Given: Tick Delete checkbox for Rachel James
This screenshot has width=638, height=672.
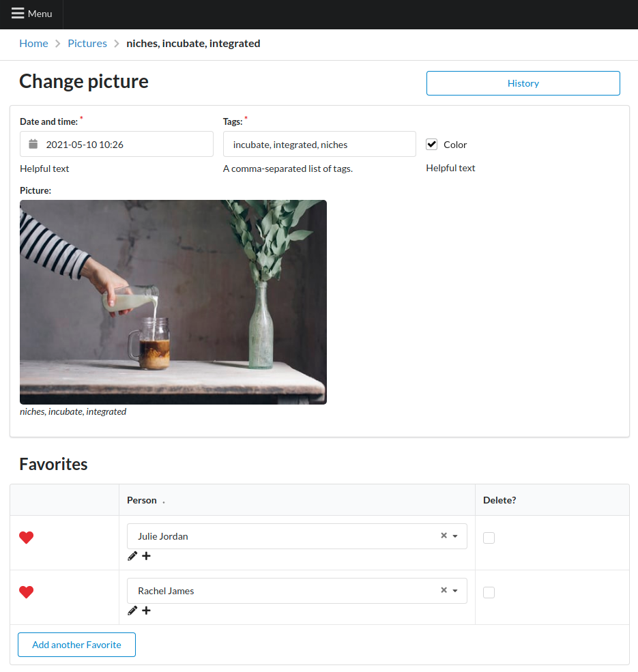Looking at the screenshot, I should (489, 592).
